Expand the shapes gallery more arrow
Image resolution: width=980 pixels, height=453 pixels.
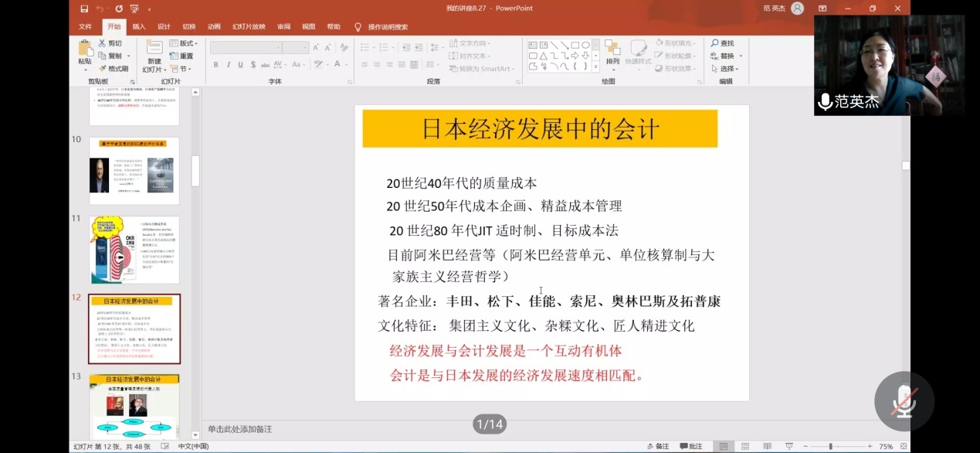595,67
